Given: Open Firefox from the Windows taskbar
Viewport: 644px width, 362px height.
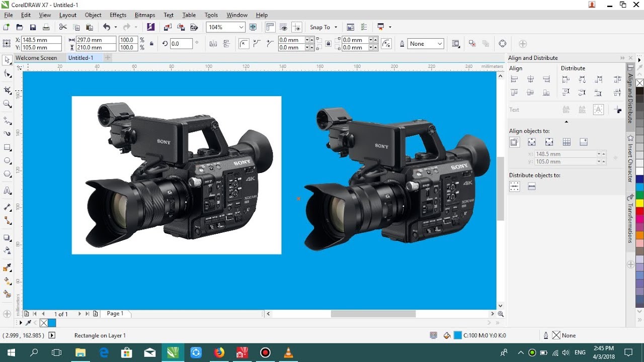Looking at the screenshot, I should (x=219, y=352).
